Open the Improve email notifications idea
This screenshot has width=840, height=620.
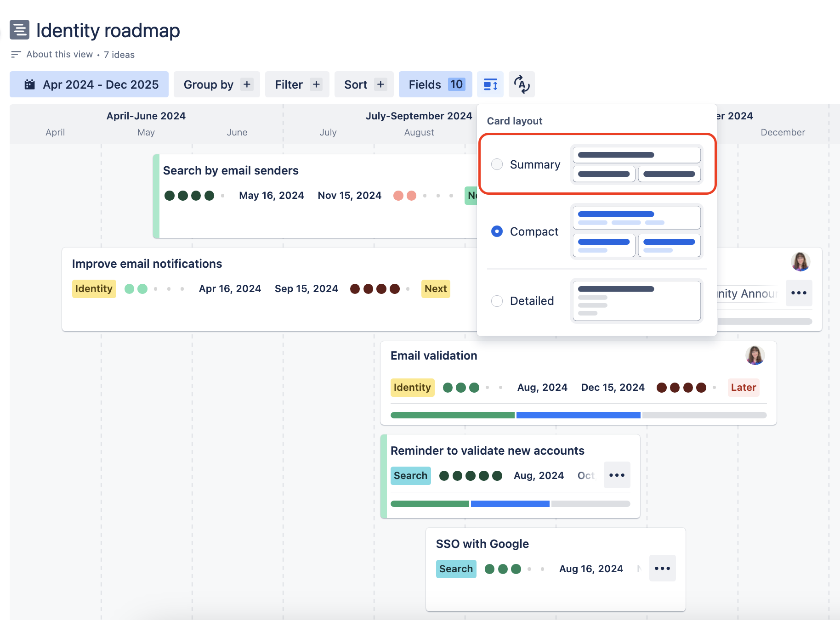point(147,264)
